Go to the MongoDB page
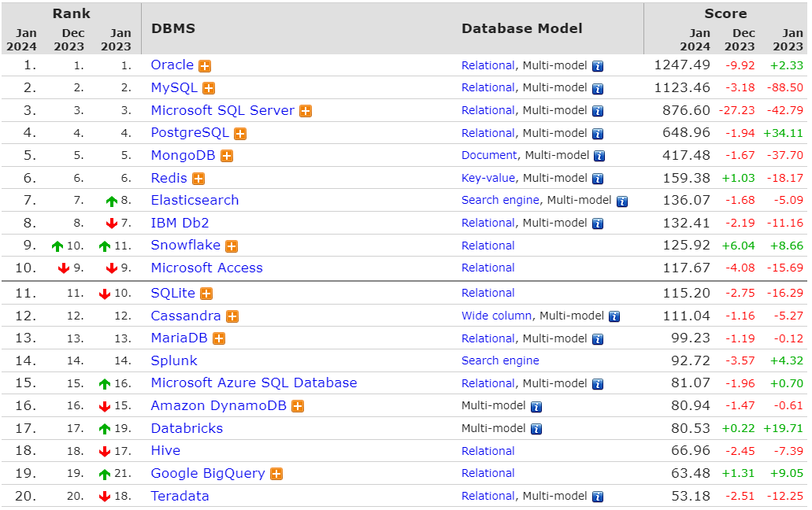This screenshot has width=812, height=510. pos(183,156)
